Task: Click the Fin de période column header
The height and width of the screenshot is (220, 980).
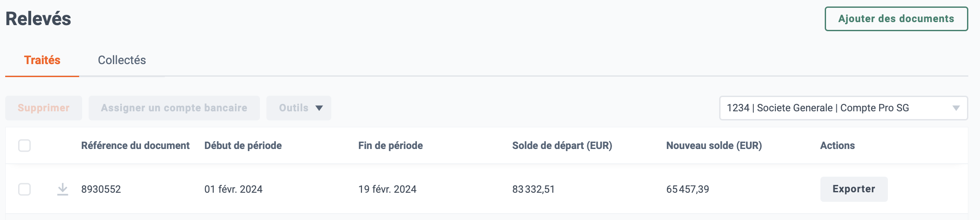Action: coord(391,146)
